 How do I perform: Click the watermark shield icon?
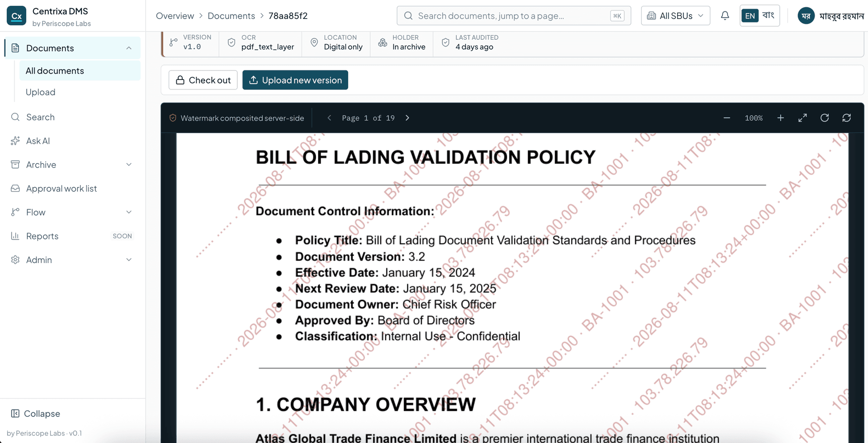click(173, 118)
